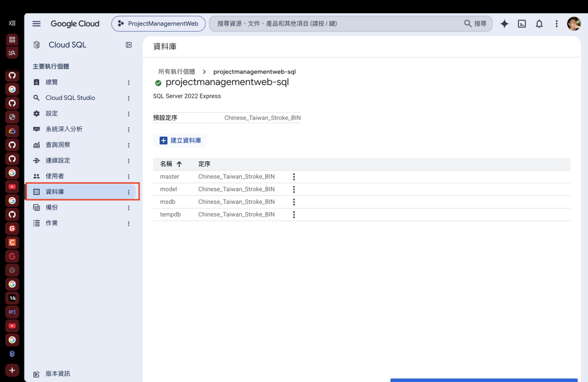Viewport: 588px width, 382px height.
Task: Click projectmanagementweb-sql breadcrumb text
Action: click(x=254, y=72)
